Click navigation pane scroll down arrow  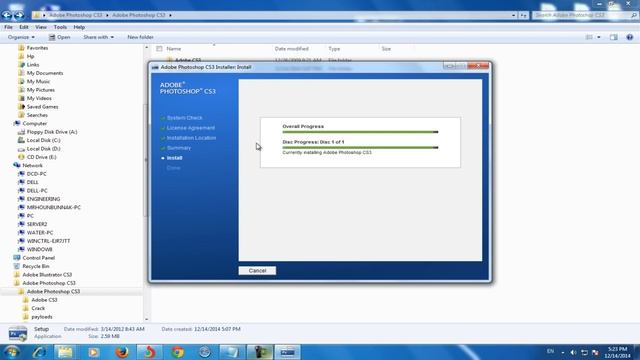point(147,319)
